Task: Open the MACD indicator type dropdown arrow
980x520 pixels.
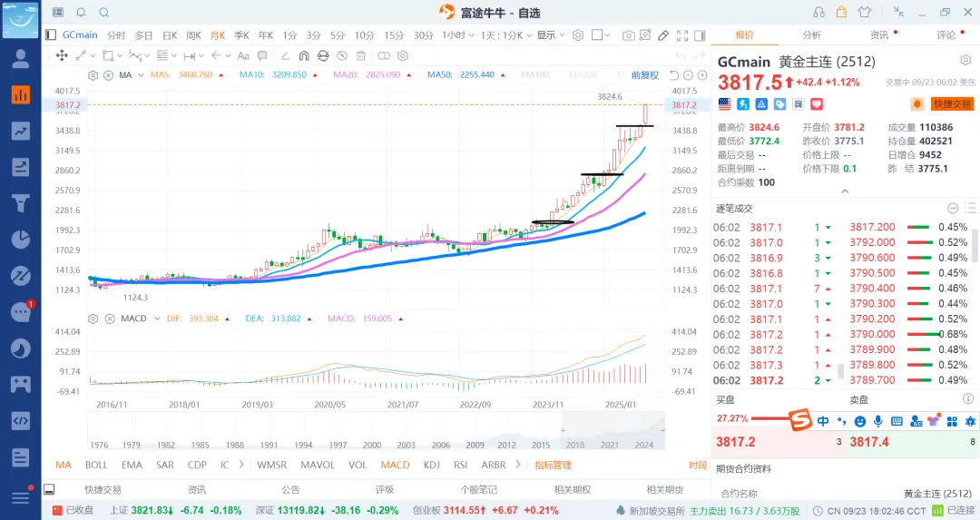Action: (157, 319)
